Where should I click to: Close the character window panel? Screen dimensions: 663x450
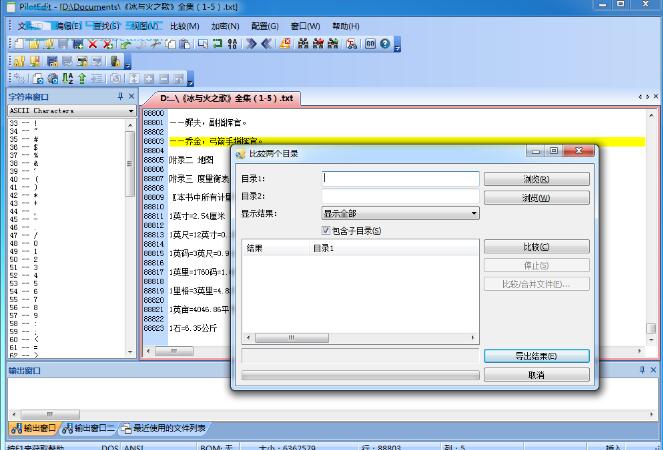[x=131, y=96]
